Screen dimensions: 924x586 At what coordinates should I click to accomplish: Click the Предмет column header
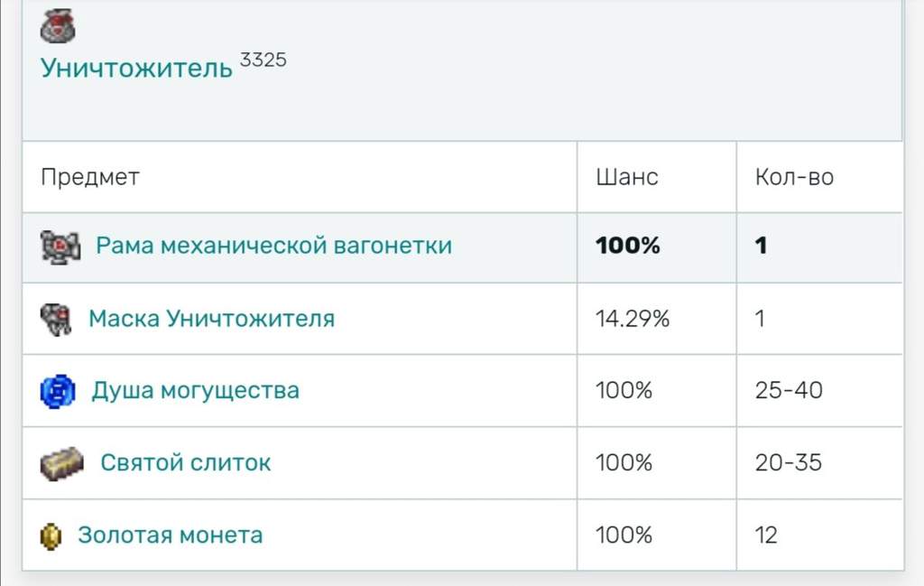[90, 177]
